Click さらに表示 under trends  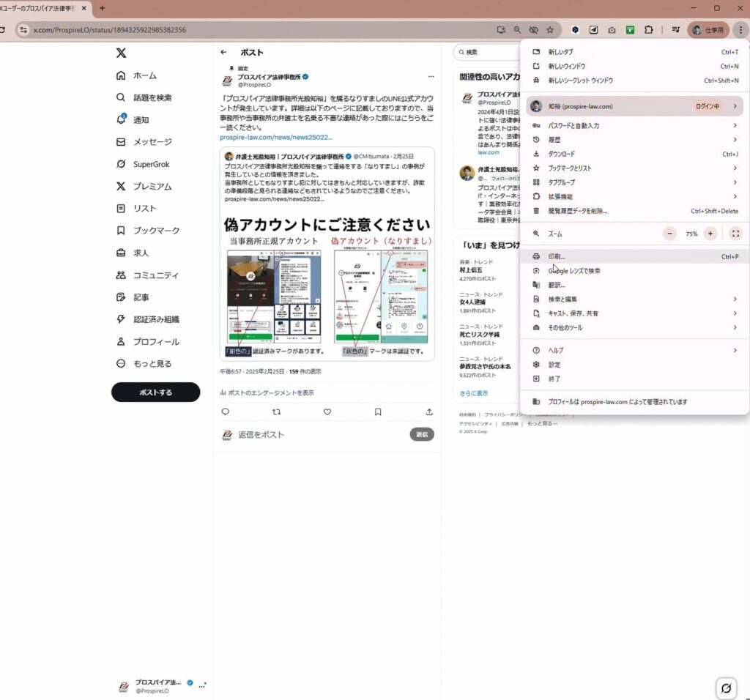point(474,393)
